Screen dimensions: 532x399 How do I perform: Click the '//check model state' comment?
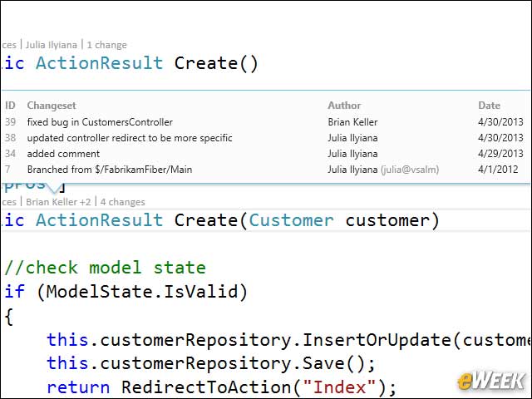click(106, 268)
